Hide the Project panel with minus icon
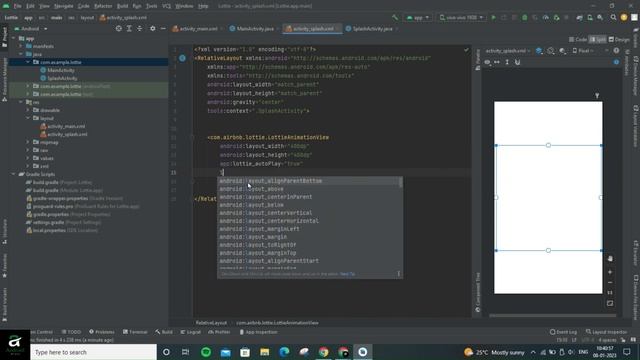The image size is (640, 360). [x=163, y=29]
